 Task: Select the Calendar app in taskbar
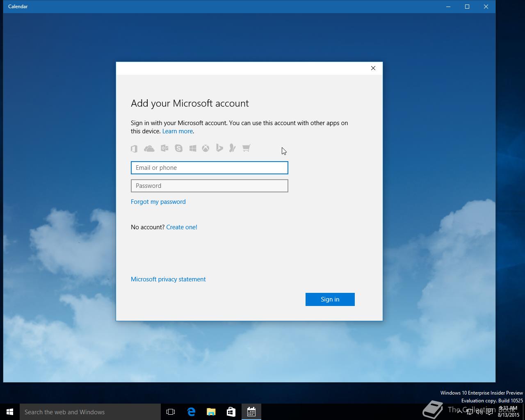(251, 412)
